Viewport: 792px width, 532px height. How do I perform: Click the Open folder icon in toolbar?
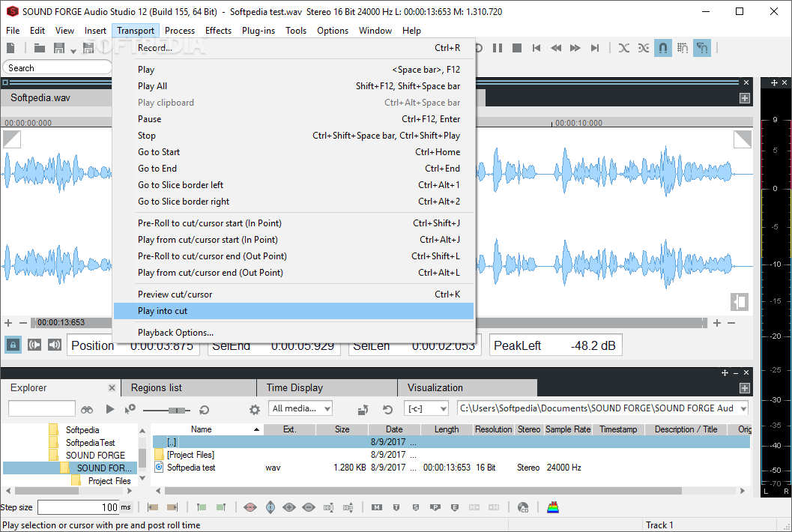pyautogui.click(x=40, y=48)
